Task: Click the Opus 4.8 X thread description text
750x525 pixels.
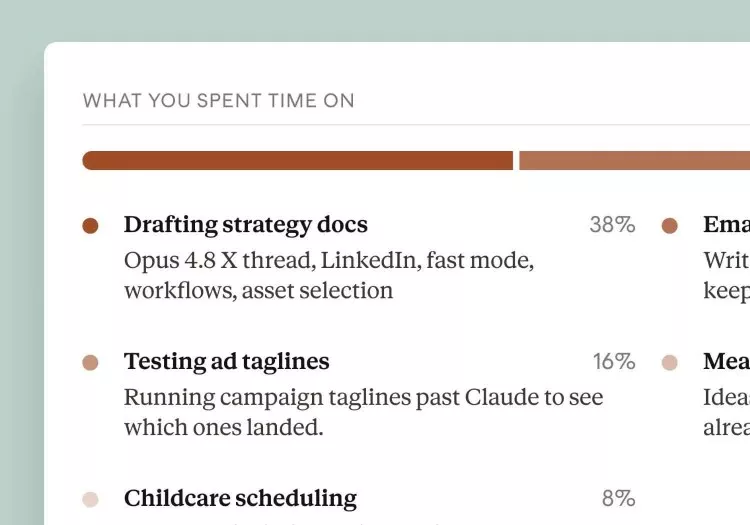Action: coord(329,275)
